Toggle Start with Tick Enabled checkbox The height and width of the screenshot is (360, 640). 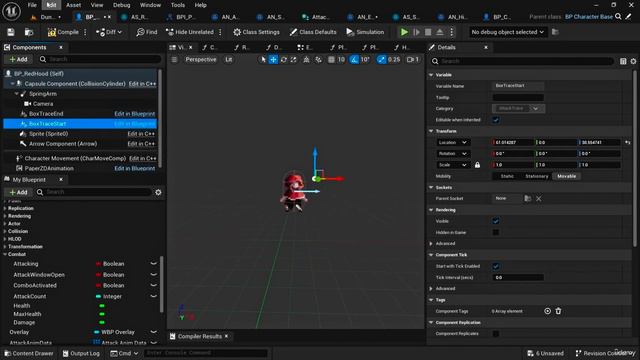click(496, 266)
